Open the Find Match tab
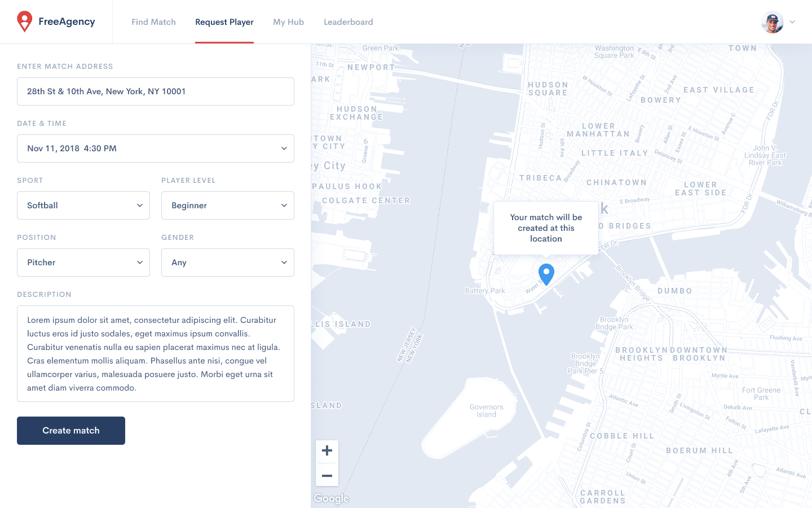812x508 pixels. [x=153, y=22]
